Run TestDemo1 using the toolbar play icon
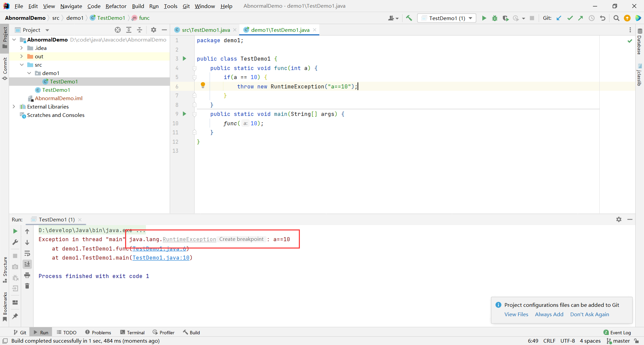This screenshot has height=345, width=644. tap(484, 18)
